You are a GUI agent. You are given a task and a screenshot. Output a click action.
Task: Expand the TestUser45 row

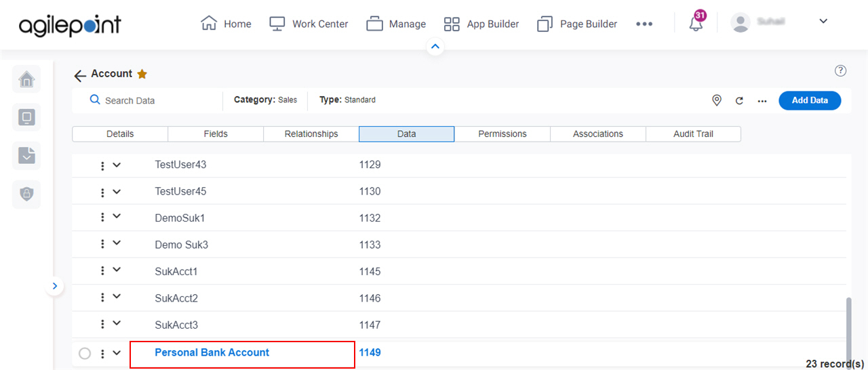(x=117, y=191)
